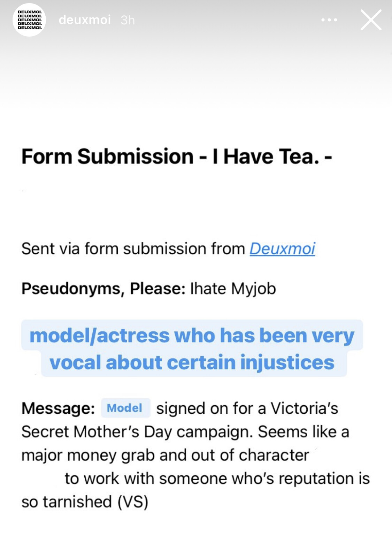Click the 3h story timestamp
This screenshot has width=392, height=536.
[x=128, y=20]
